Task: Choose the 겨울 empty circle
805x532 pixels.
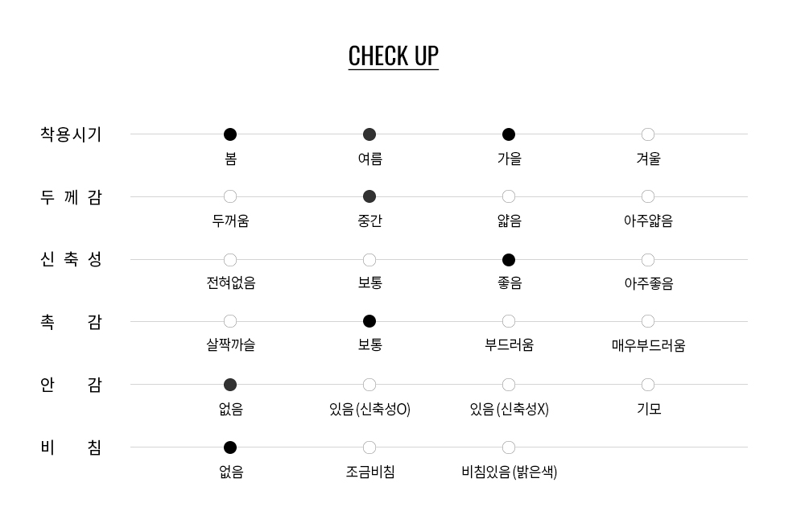Action: (648, 134)
